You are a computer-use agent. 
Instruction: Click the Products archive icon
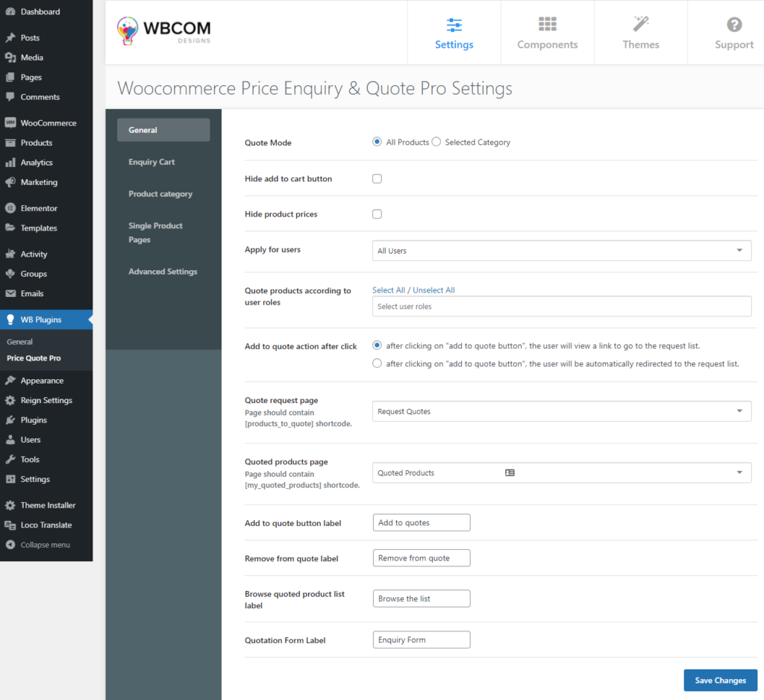[10, 143]
